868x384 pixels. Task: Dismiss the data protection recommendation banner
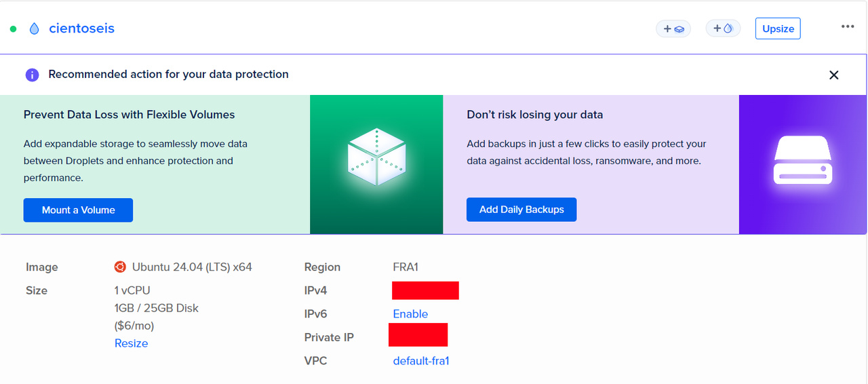tap(834, 75)
